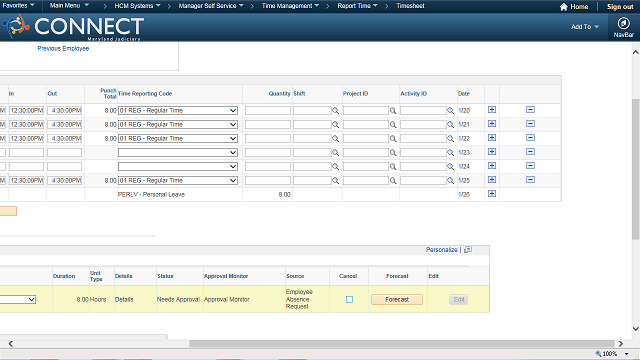Look up Activity ID for 1/25 row
Viewport: 640px width, 360px height.
pyautogui.click(x=451, y=181)
